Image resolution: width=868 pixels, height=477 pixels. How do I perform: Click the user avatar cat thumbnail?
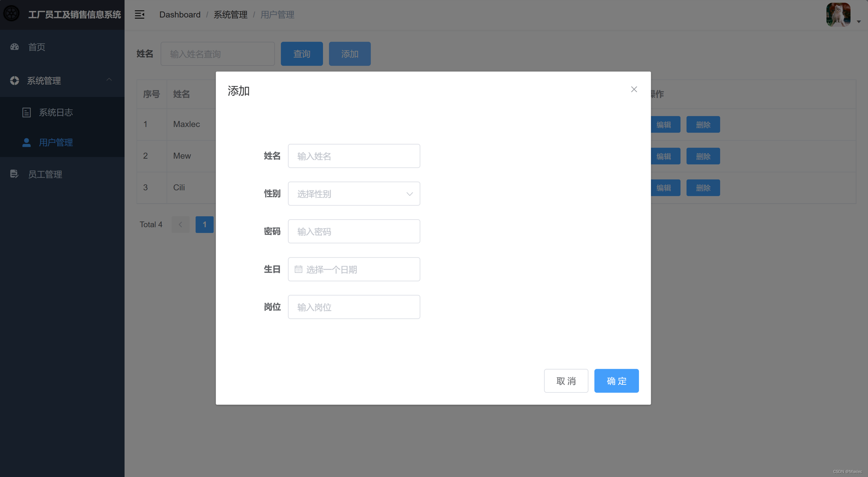[x=838, y=14]
